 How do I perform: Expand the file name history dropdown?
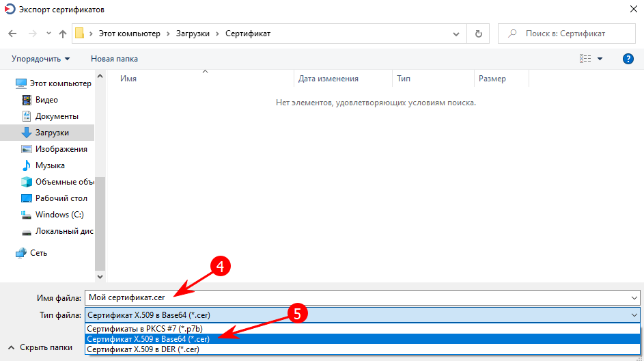pyautogui.click(x=634, y=297)
